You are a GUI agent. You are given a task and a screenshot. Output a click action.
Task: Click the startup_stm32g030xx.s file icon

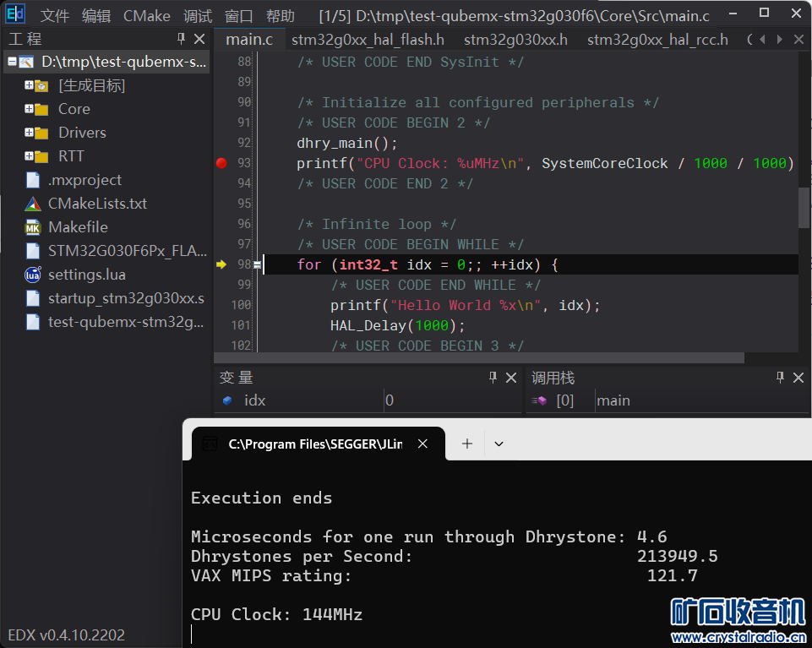tap(33, 298)
